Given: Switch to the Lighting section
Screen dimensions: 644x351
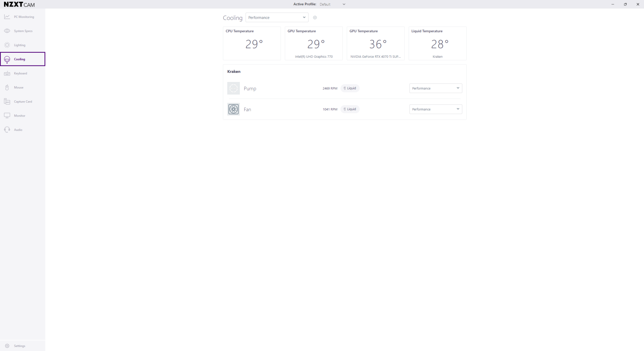Looking at the screenshot, I should (20, 45).
